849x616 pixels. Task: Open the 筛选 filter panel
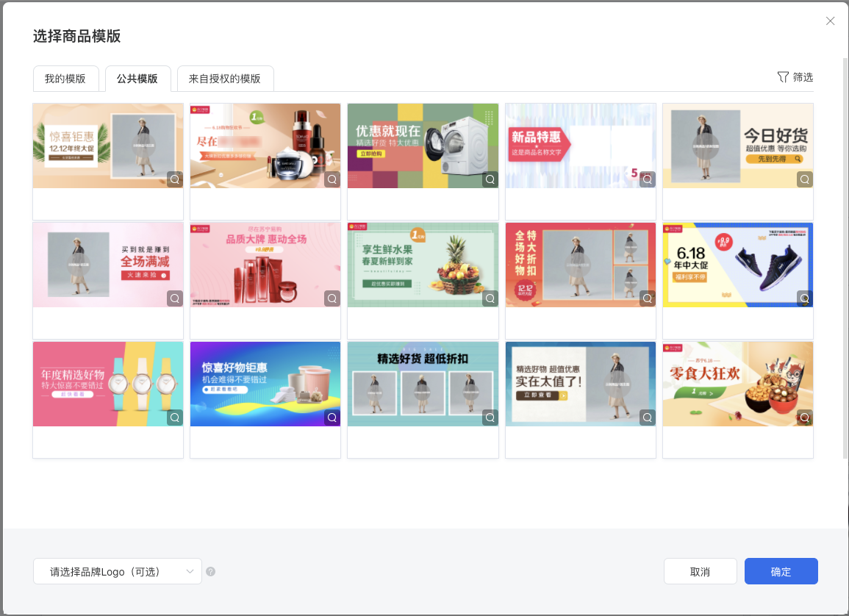795,77
